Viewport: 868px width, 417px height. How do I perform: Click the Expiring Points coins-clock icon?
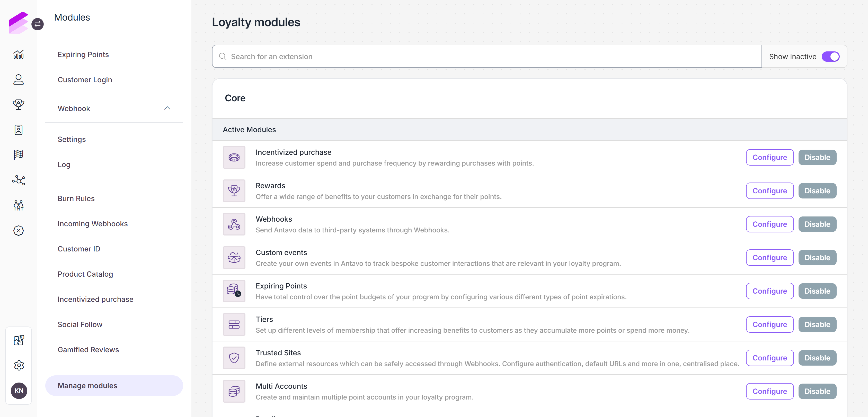point(234,291)
